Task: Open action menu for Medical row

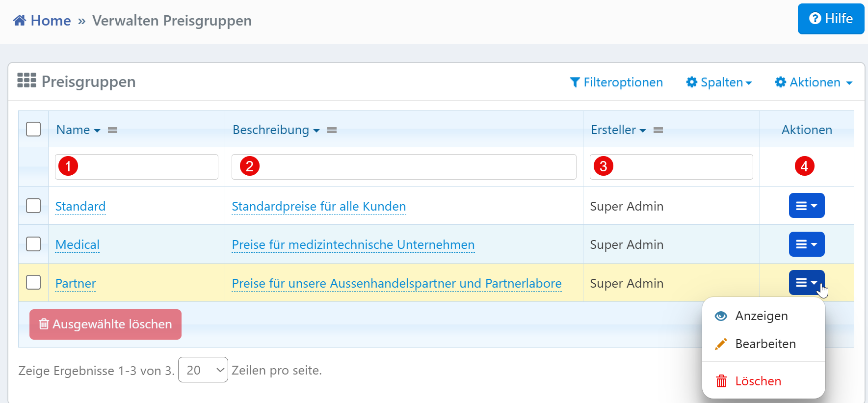Action: (x=806, y=244)
